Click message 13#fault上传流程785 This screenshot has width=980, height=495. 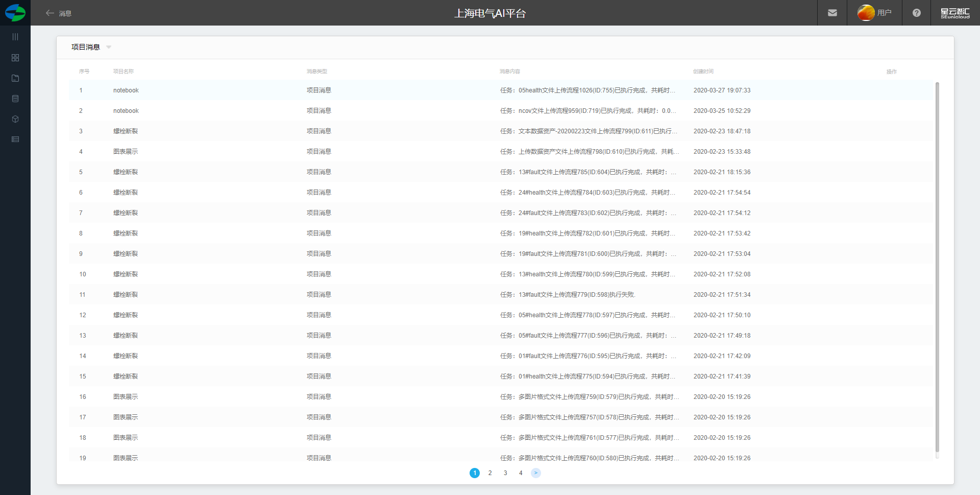click(x=589, y=172)
